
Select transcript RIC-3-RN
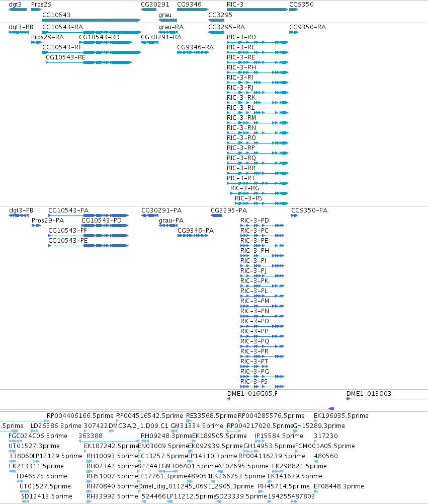[258, 133]
